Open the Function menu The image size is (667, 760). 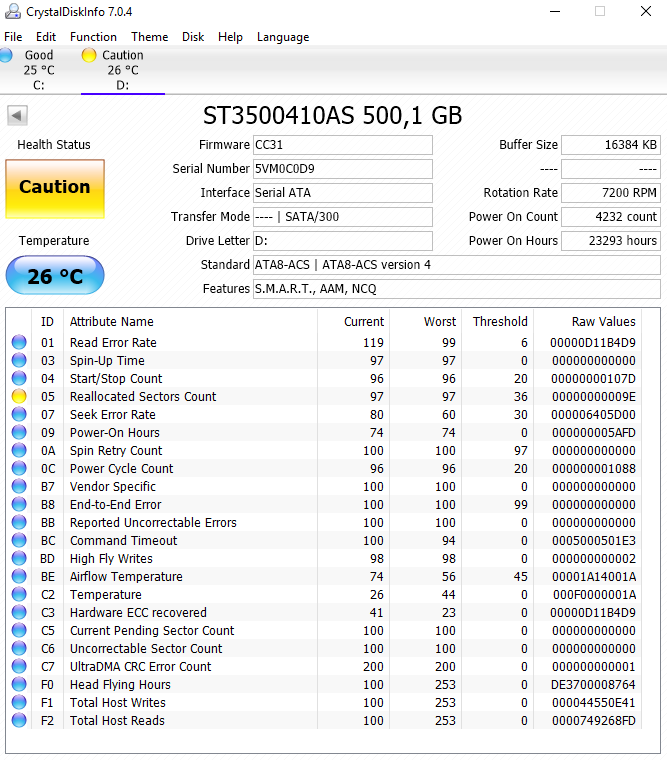pos(93,37)
